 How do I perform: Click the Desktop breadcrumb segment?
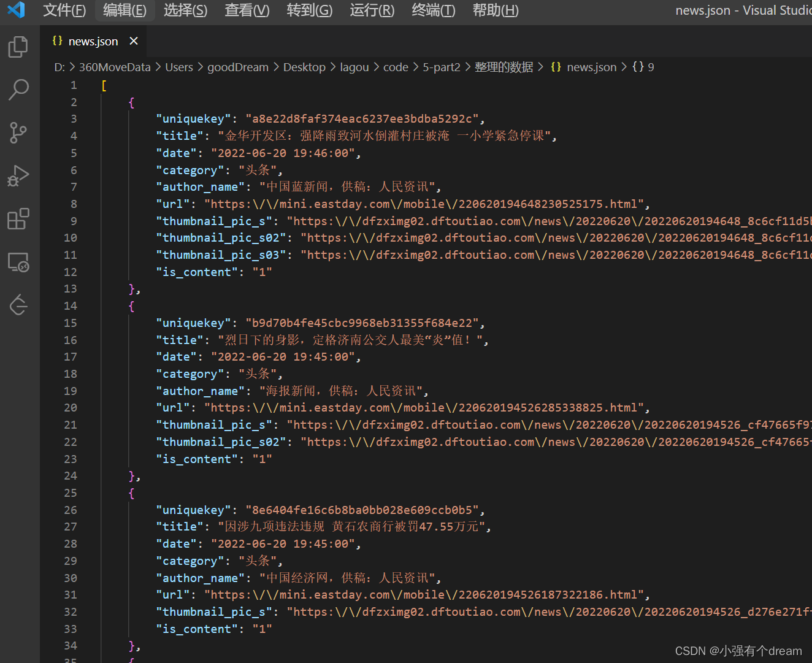[304, 67]
